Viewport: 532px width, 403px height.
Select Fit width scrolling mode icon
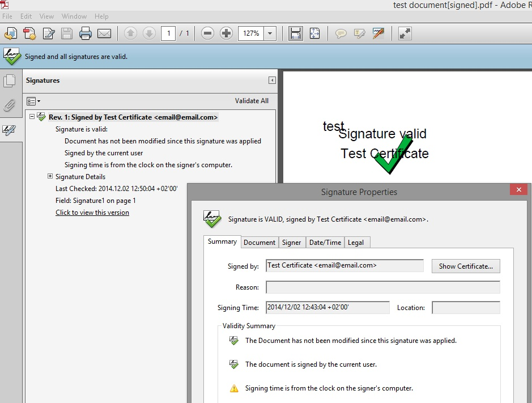click(x=296, y=33)
